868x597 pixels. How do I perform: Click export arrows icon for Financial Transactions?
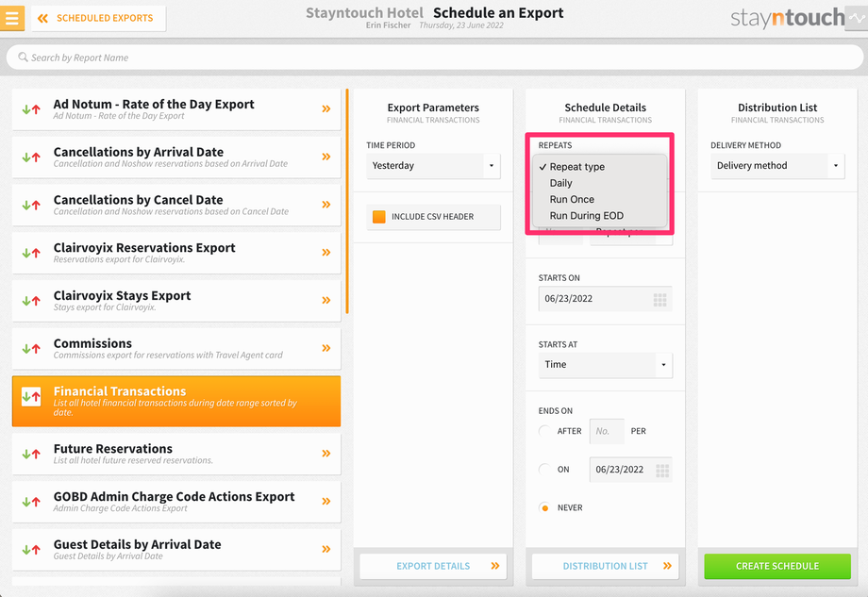coord(31,396)
